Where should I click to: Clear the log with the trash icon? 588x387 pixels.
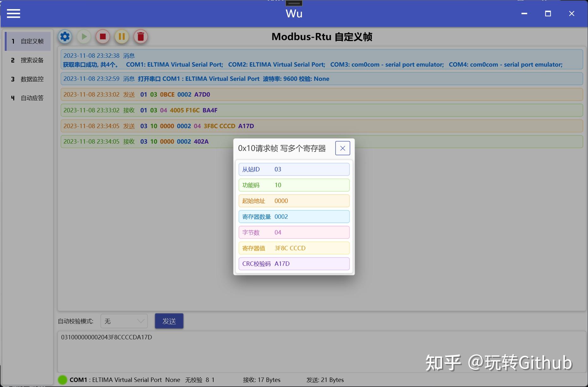(140, 37)
